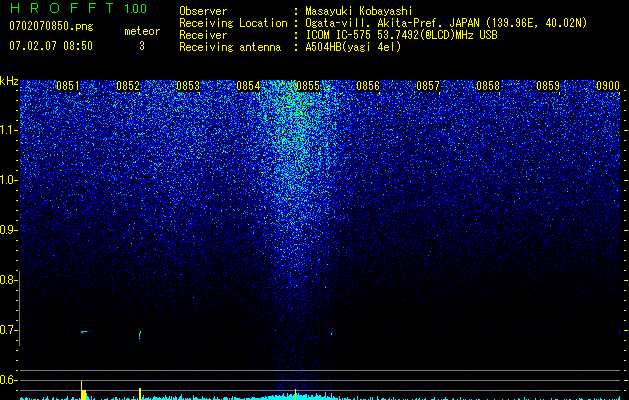Click the 0858 time marker

(x=488, y=86)
